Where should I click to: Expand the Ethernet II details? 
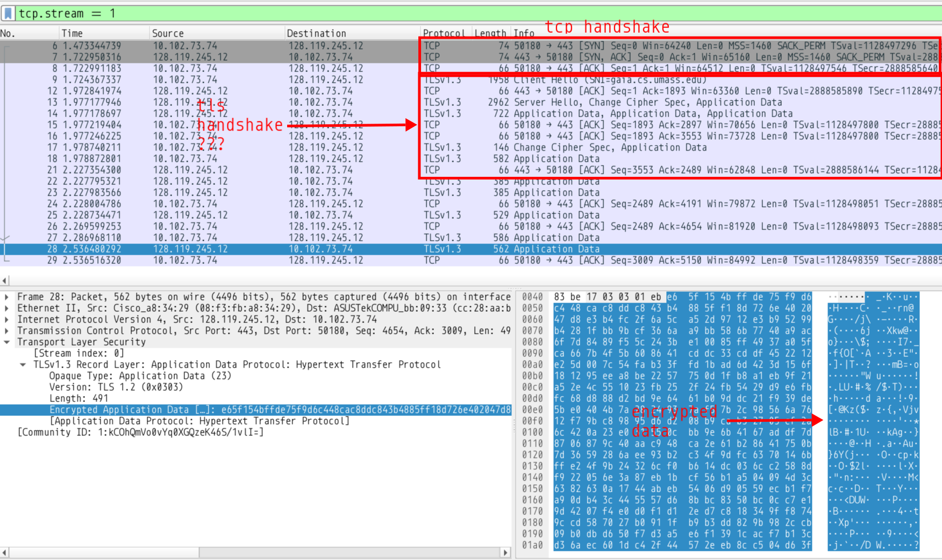pyautogui.click(x=7, y=308)
